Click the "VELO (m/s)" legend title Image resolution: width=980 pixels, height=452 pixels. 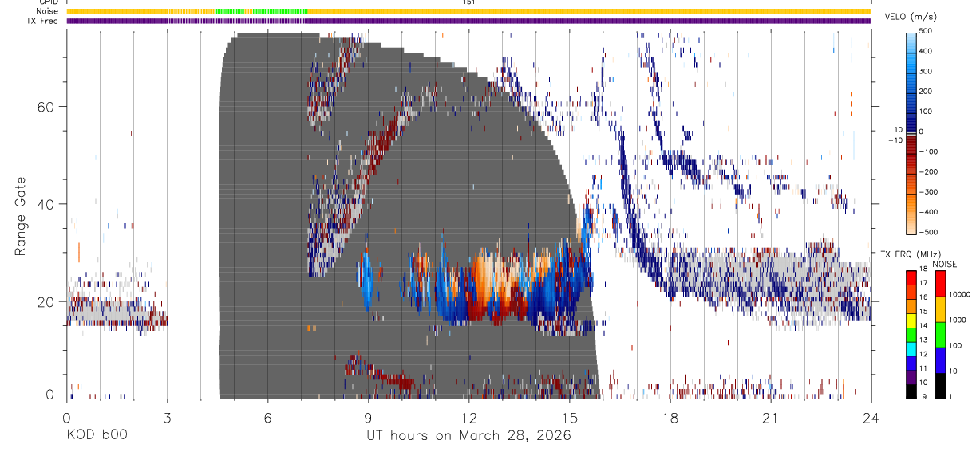(911, 16)
